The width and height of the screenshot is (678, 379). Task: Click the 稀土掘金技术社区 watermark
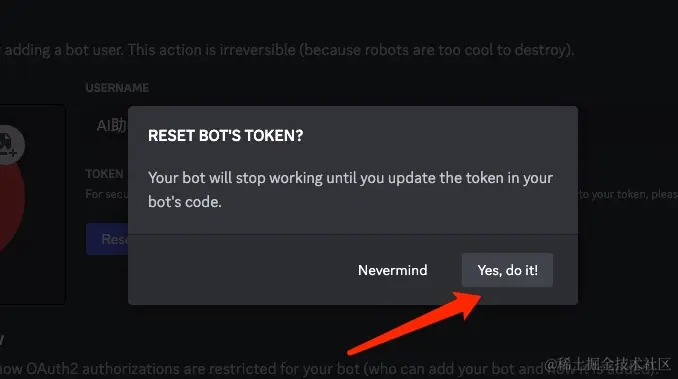(x=608, y=364)
